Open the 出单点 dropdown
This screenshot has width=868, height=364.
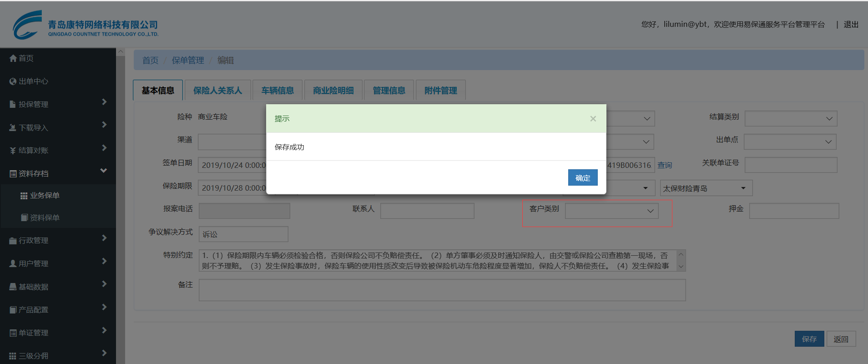click(790, 142)
